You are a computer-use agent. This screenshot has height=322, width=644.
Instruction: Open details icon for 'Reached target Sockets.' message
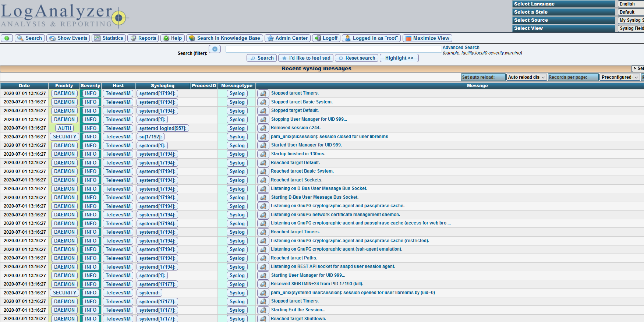tap(263, 180)
